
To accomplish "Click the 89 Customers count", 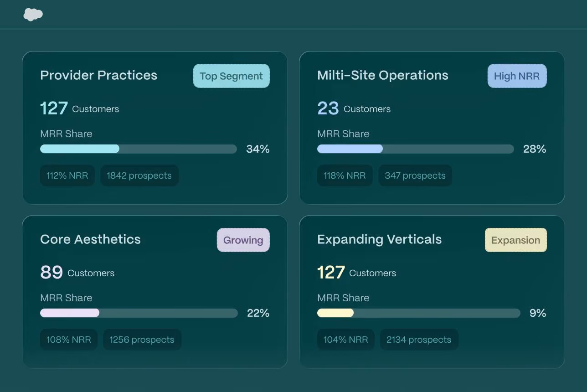I will click(77, 272).
